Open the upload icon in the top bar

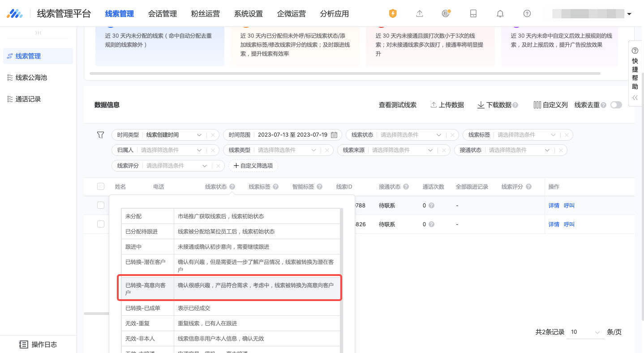point(420,14)
